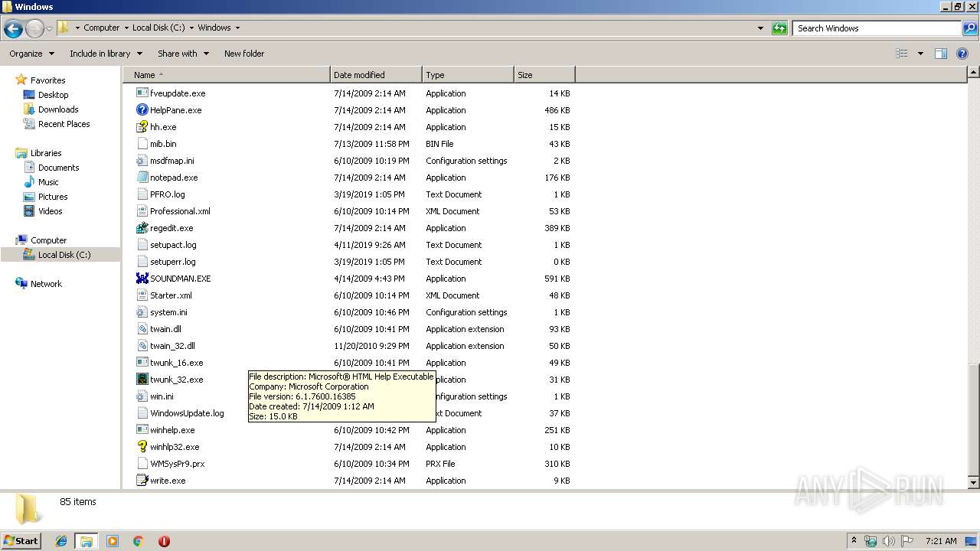Open the Include in library dropdown
Screen dimensions: 980x551
coord(106,54)
